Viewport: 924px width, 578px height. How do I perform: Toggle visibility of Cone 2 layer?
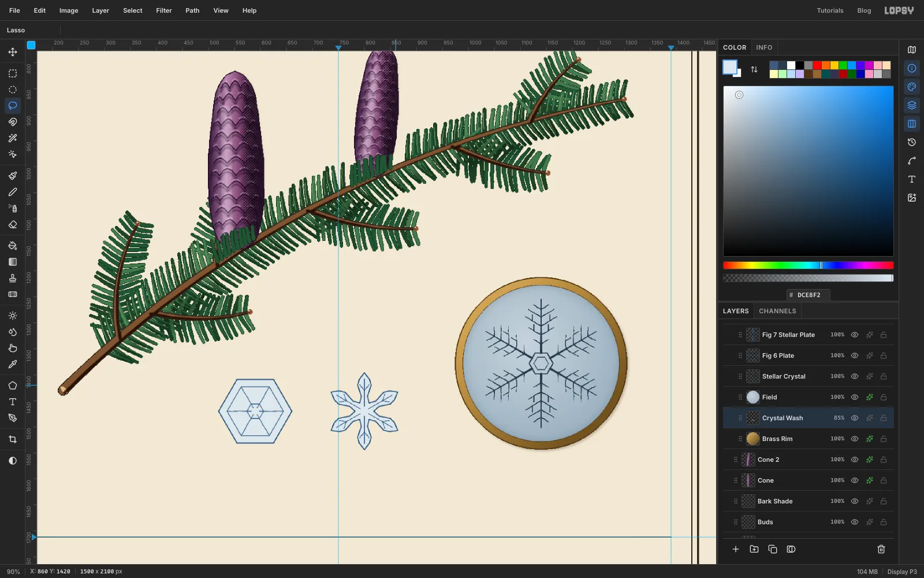pyautogui.click(x=855, y=460)
